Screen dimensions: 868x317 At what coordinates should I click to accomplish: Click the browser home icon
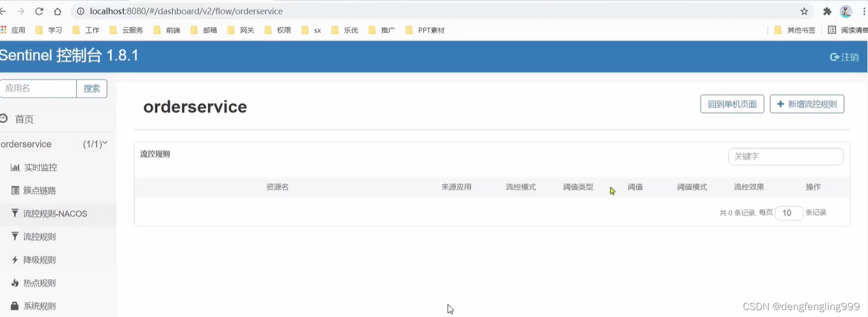tap(58, 11)
